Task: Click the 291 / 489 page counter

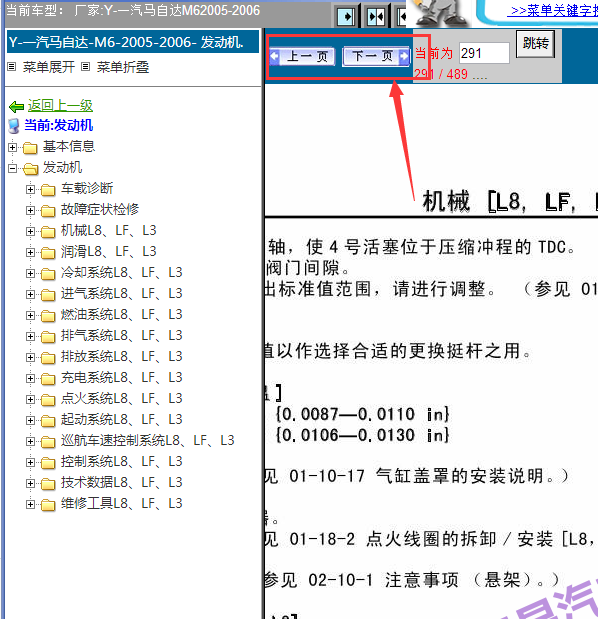Action: 441,74
